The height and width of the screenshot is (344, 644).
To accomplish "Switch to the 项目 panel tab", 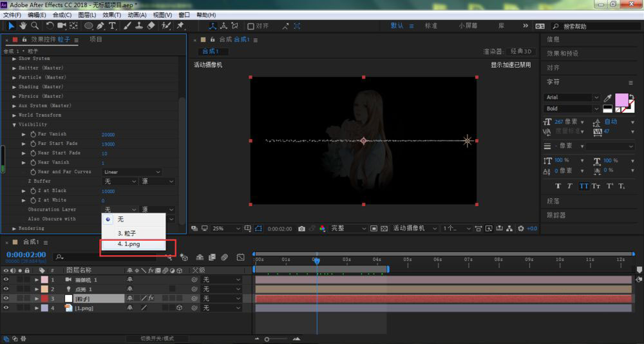I will pos(96,39).
